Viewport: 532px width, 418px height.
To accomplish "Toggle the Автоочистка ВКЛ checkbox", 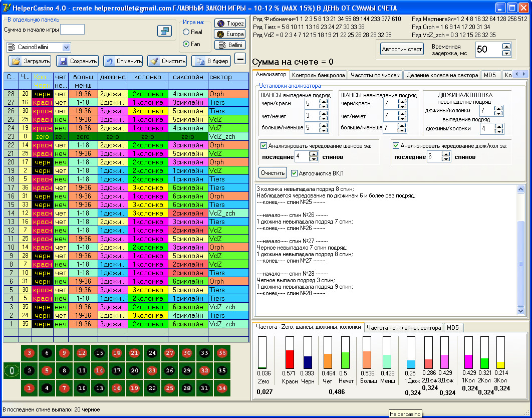I will coord(295,173).
